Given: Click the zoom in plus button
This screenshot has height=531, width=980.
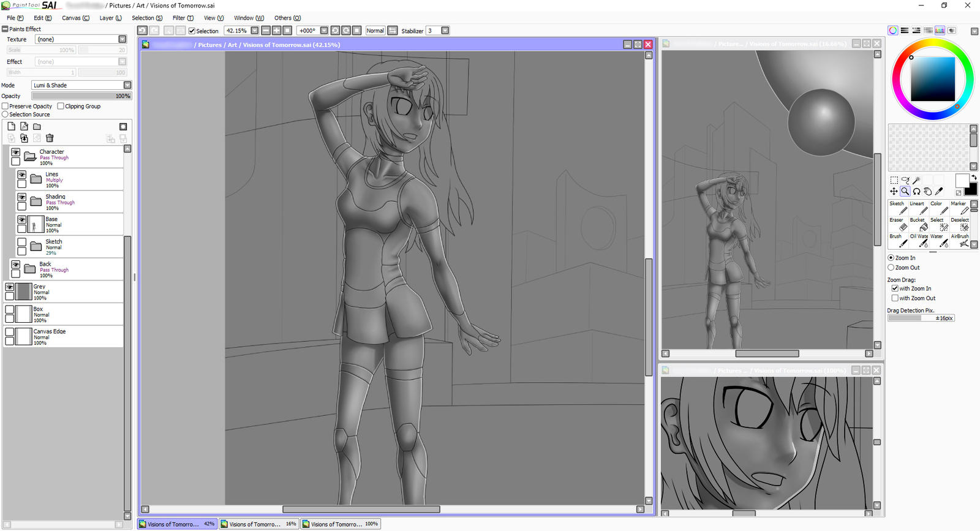Looking at the screenshot, I should [276, 30].
